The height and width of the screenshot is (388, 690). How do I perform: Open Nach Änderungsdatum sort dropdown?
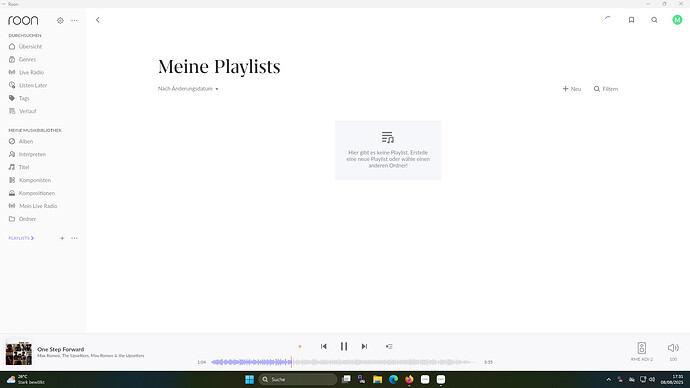click(188, 89)
